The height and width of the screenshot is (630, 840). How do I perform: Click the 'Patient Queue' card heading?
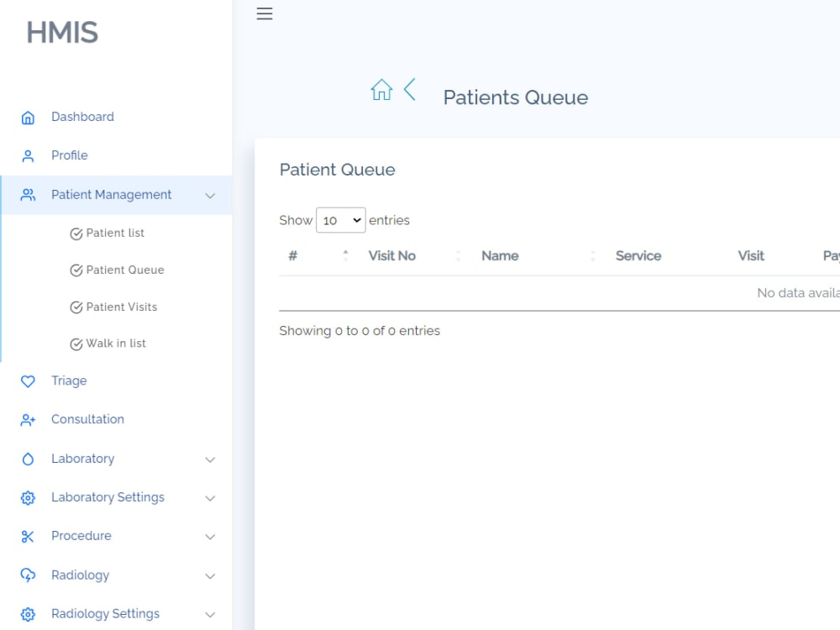338,170
